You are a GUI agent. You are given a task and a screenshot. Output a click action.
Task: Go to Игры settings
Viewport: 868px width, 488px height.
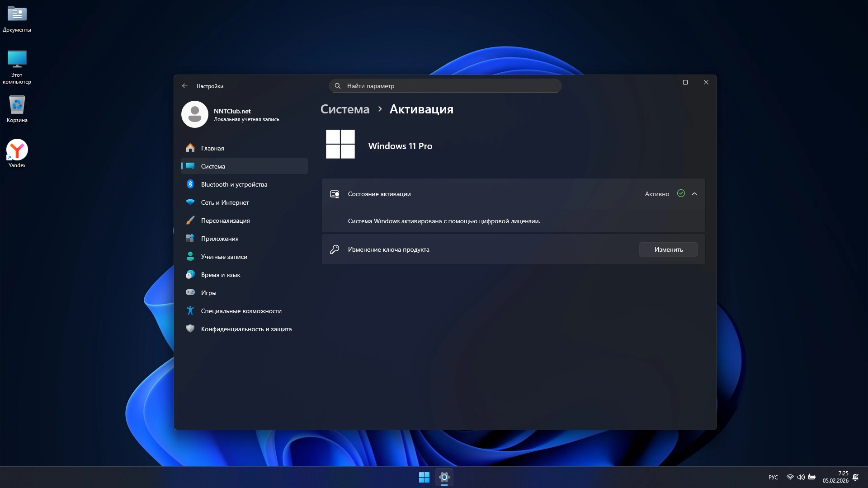tap(208, 293)
